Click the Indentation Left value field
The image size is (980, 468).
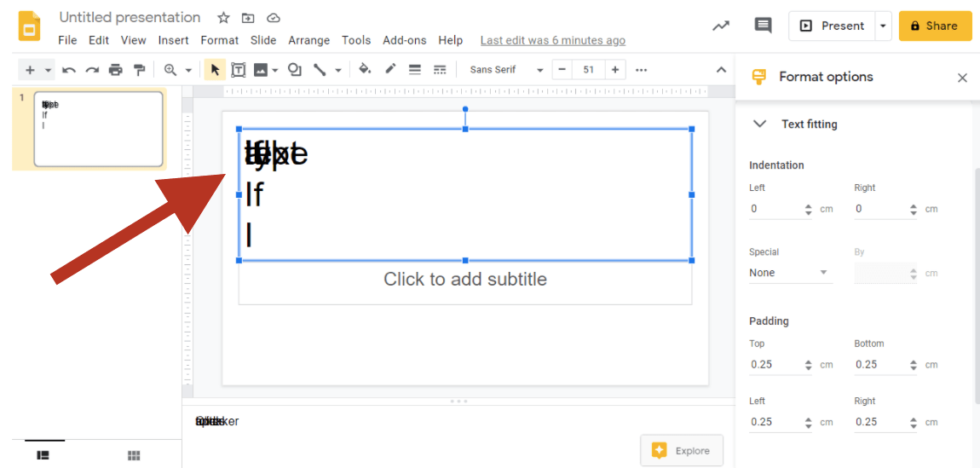point(776,209)
